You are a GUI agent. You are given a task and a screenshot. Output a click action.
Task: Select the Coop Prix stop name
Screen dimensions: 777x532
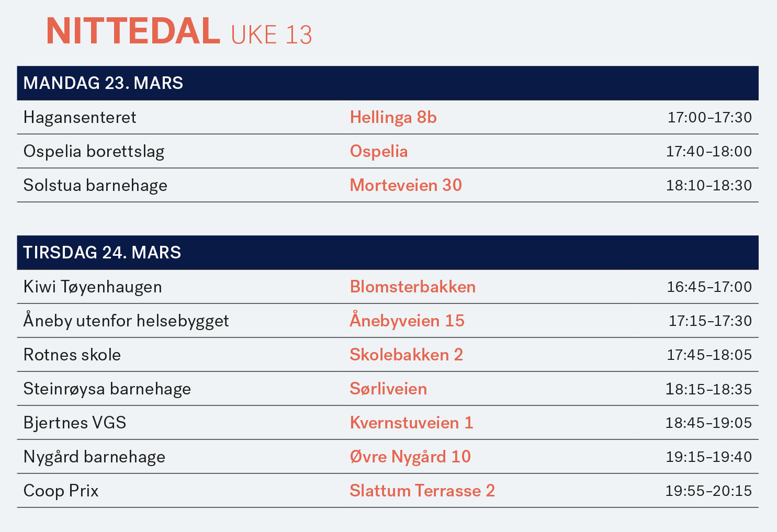click(61, 491)
